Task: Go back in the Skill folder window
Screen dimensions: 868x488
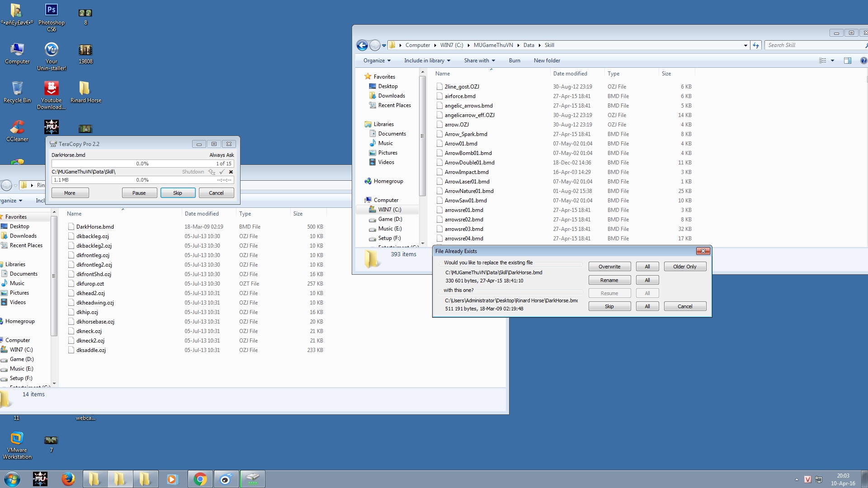Action: [362, 45]
